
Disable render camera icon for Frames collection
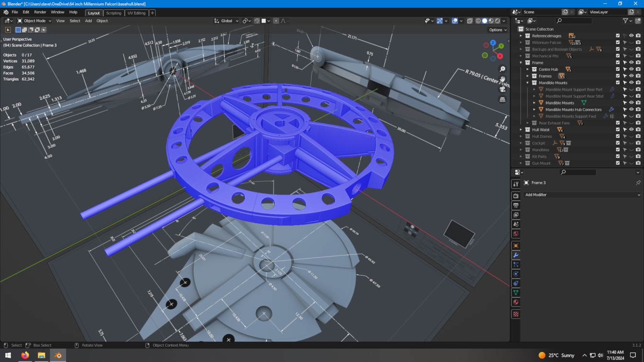tap(638, 76)
